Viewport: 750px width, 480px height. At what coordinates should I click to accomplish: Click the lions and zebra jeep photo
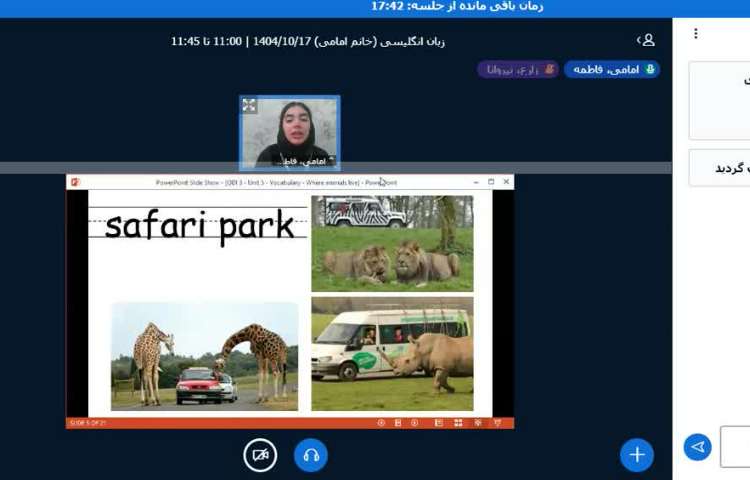(x=392, y=243)
